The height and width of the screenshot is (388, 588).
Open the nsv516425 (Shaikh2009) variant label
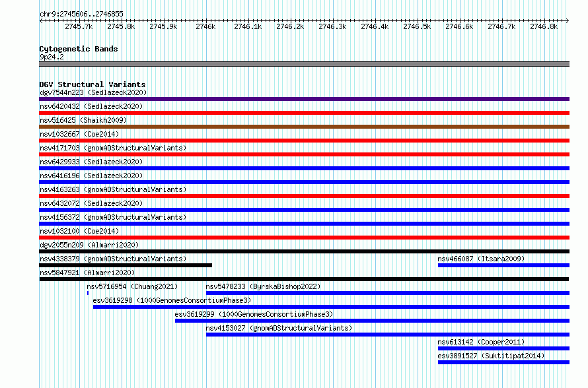click(83, 120)
